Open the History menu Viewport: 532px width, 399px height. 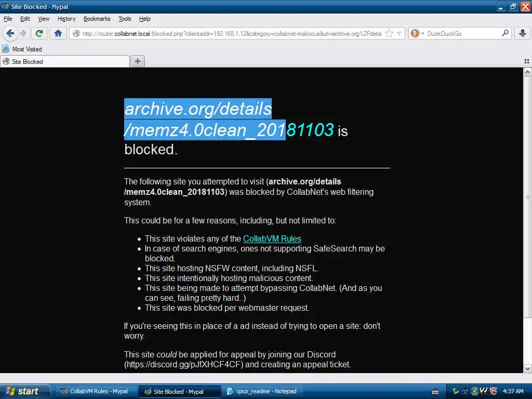pyautogui.click(x=66, y=19)
